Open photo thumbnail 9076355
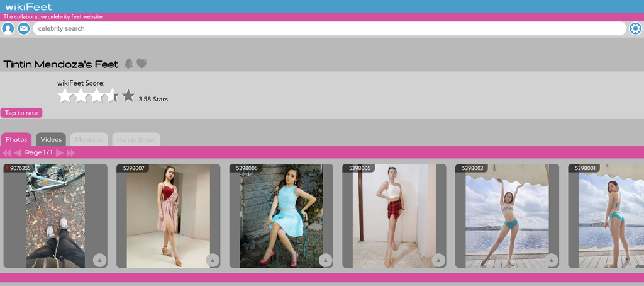This screenshot has width=644, height=286. click(x=55, y=216)
